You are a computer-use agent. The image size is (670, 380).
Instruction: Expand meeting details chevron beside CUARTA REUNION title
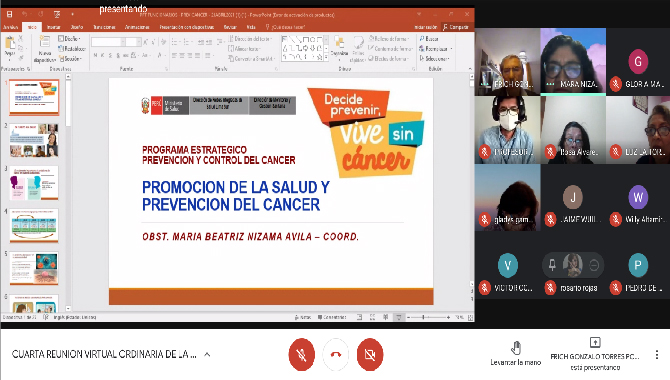[x=207, y=354]
